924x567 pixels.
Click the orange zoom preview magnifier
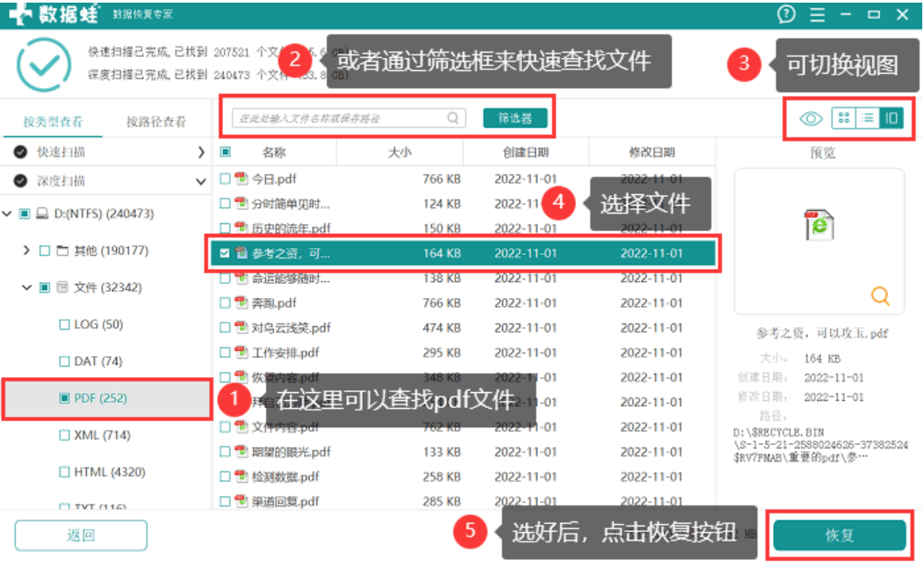click(880, 295)
